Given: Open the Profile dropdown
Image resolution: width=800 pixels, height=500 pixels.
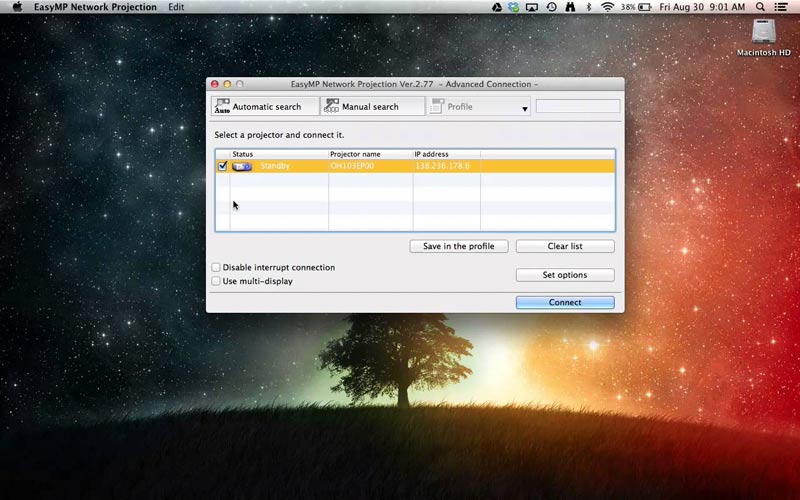Looking at the screenshot, I should click(479, 106).
